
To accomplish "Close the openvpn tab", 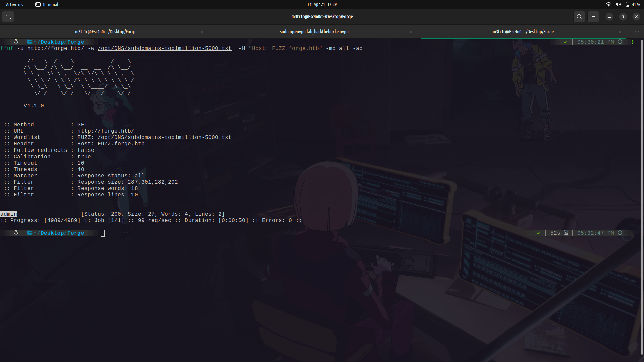I will coord(411,32).
